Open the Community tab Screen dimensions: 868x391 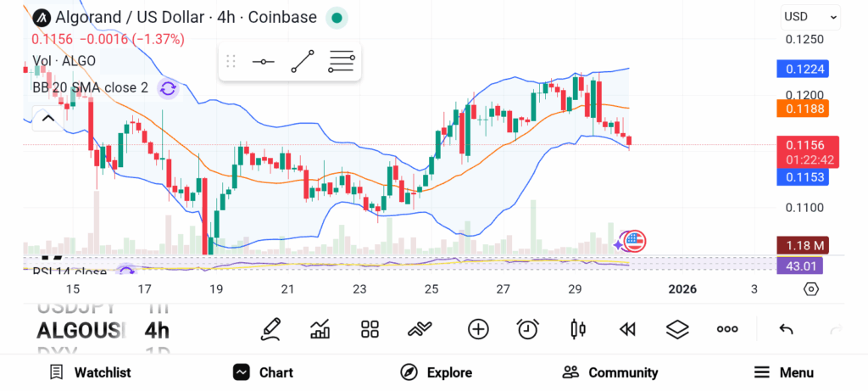tap(609, 372)
